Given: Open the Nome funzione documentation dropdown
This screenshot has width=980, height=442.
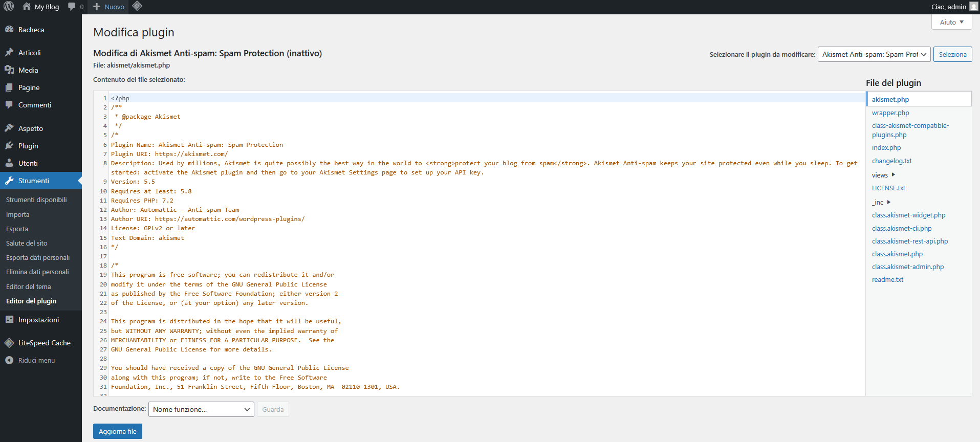Looking at the screenshot, I should pos(201,409).
